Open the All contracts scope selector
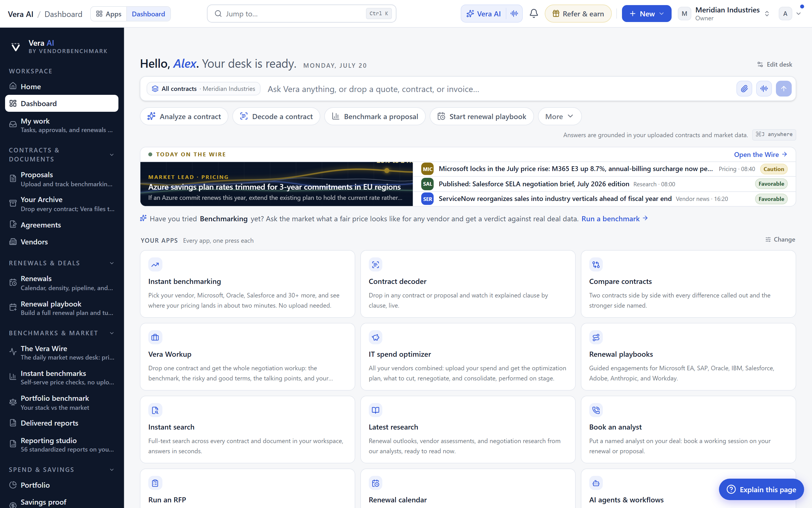812x508 pixels. (x=203, y=89)
